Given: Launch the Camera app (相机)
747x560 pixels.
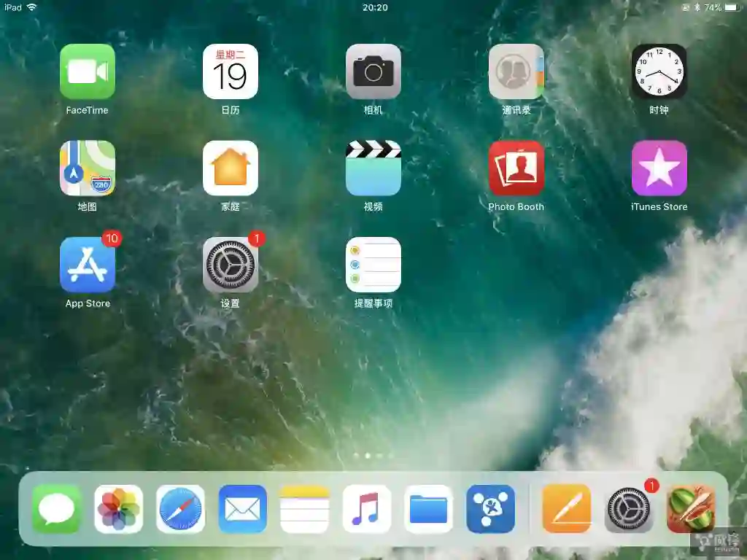Looking at the screenshot, I should [373, 71].
